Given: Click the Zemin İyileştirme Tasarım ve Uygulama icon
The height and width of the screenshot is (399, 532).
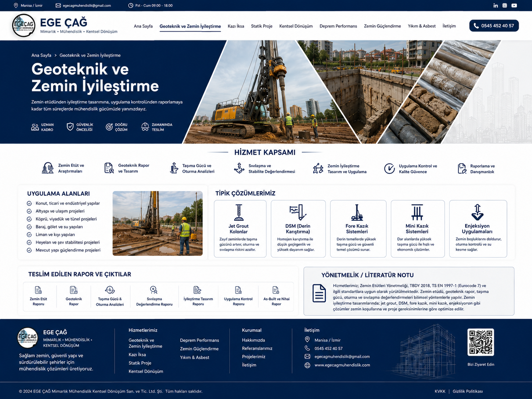Looking at the screenshot, I should pos(318,168).
